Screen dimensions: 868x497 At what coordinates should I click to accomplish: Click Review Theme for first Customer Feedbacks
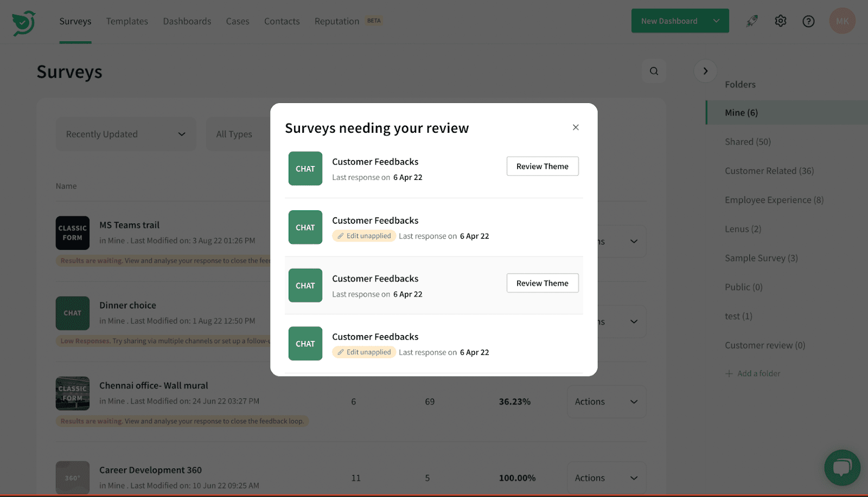click(542, 166)
